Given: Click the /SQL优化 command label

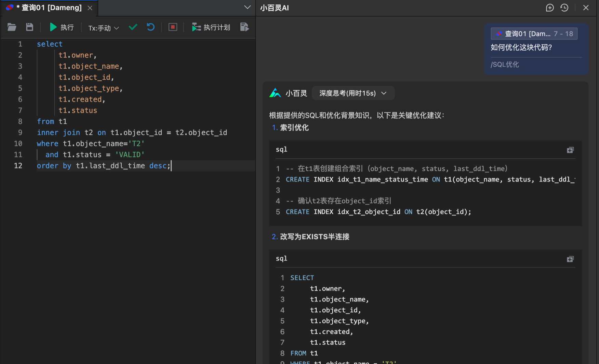Looking at the screenshot, I should tap(505, 65).
